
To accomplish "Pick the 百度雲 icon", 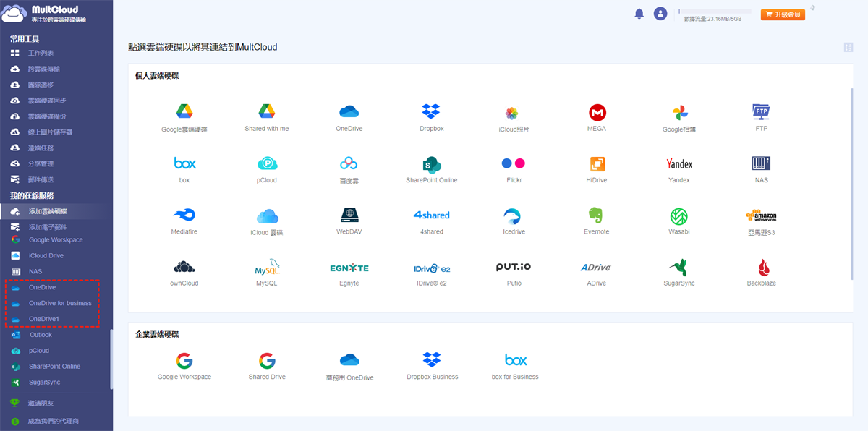I will [x=349, y=163].
